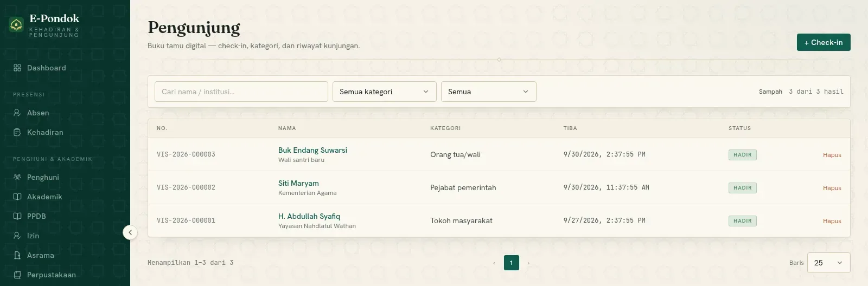Select page 1 in pagination
This screenshot has width=868, height=286.
(x=512, y=263)
